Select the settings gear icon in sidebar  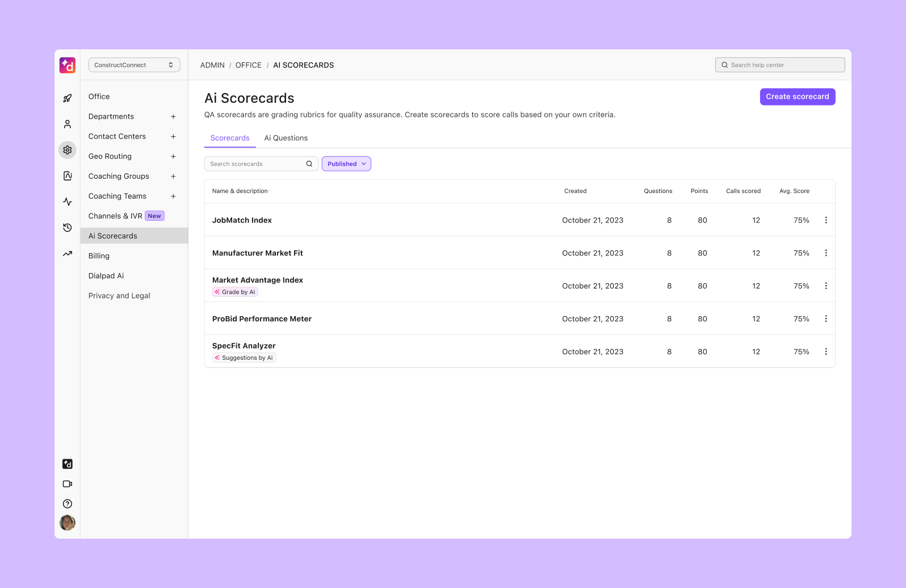pos(68,150)
